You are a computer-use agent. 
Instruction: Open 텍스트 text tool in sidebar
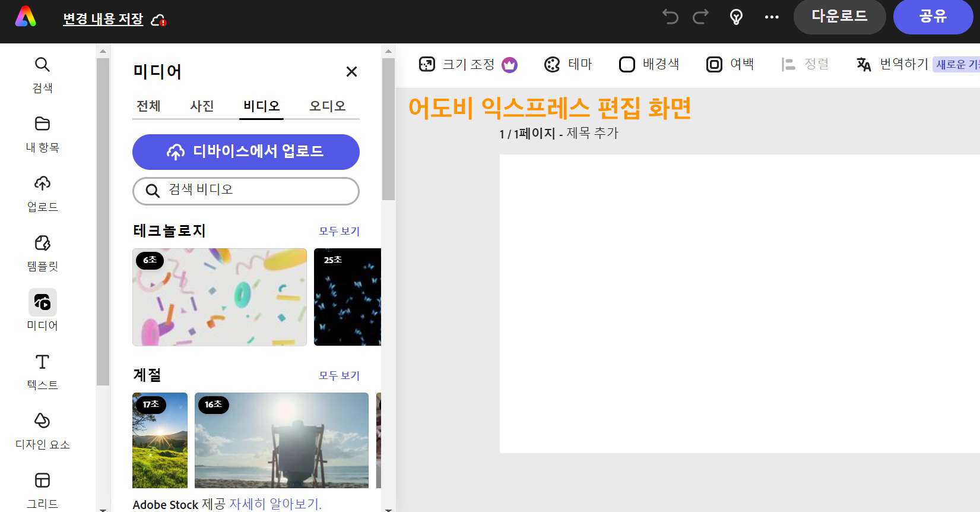[42, 372]
